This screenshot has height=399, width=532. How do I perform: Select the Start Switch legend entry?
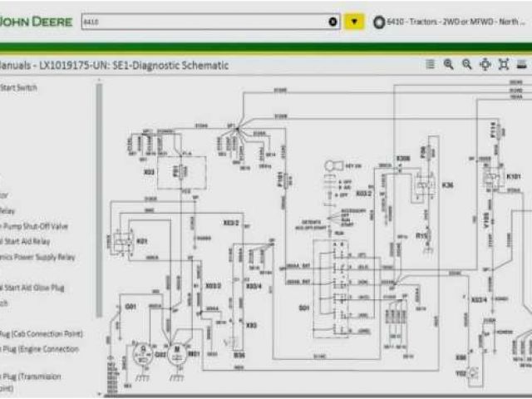point(18,86)
